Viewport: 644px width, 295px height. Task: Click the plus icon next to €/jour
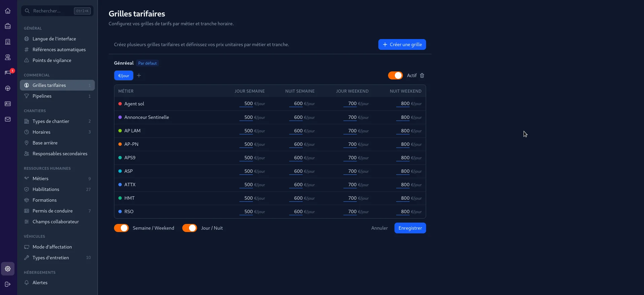pyautogui.click(x=139, y=75)
